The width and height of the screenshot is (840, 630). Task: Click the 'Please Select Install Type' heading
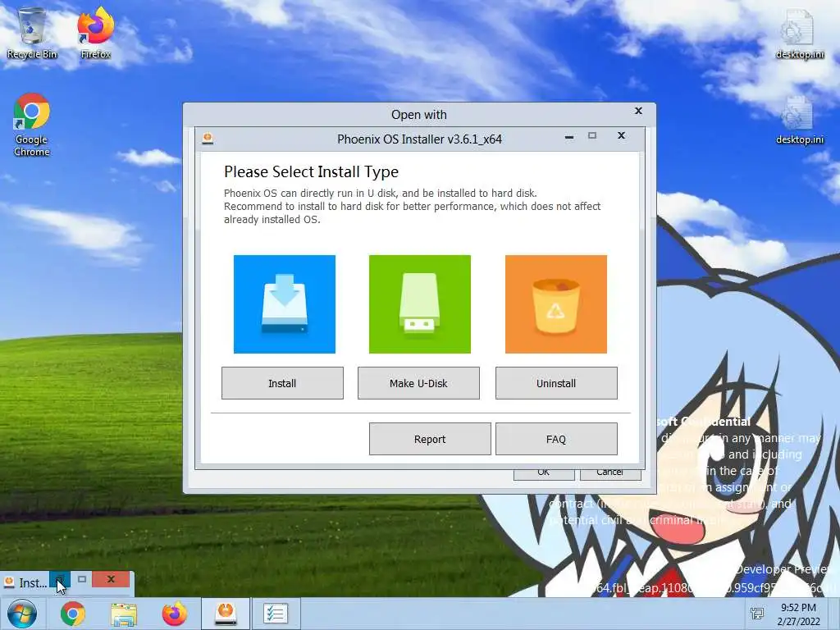311,171
